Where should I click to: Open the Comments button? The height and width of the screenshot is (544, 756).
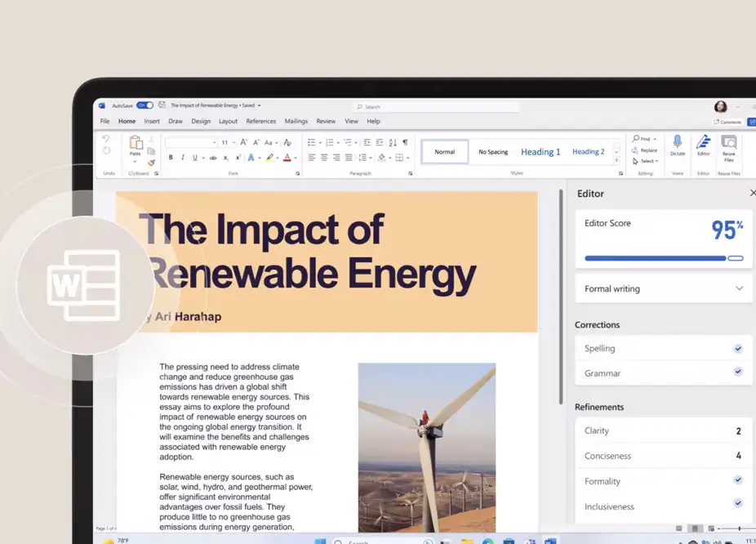pyautogui.click(x=728, y=122)
